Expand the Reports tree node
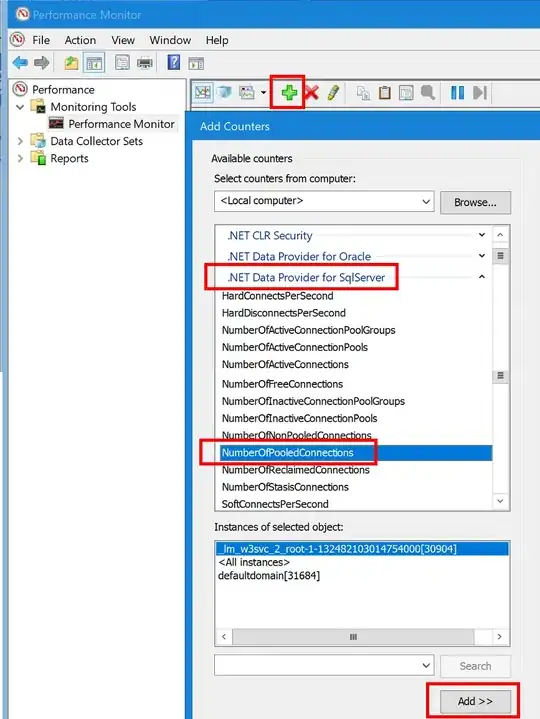The image size is (540, 719). [x=20, y=158]
